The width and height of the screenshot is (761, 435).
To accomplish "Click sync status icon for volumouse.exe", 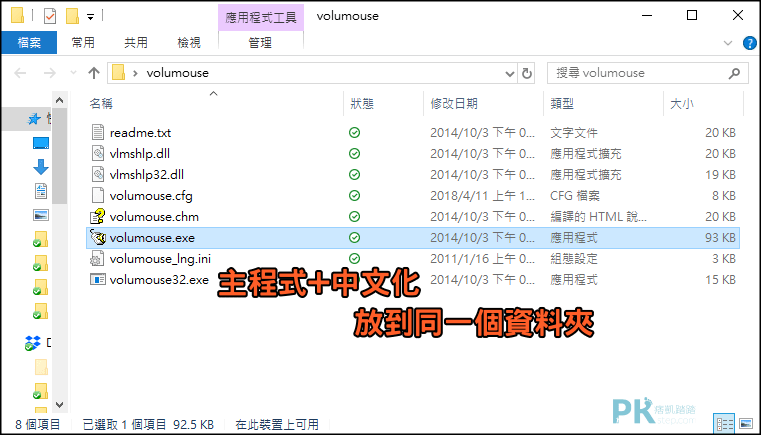I will pos(355,238).
